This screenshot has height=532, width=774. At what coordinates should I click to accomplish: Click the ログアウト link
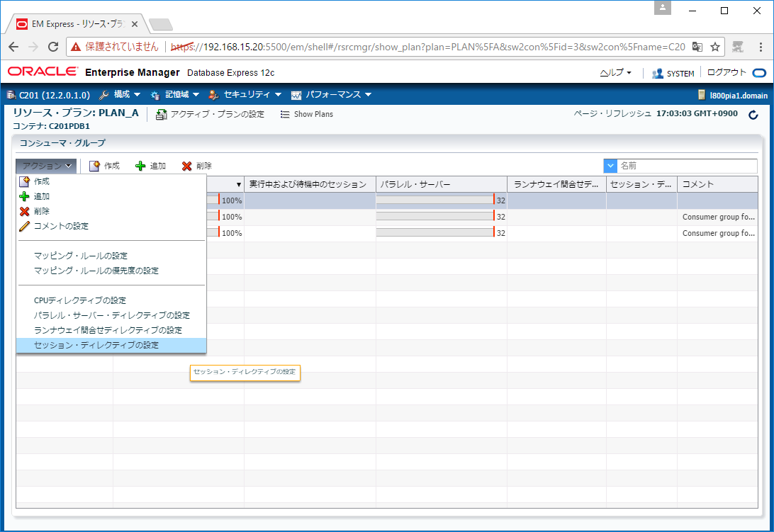click(727, 72)
